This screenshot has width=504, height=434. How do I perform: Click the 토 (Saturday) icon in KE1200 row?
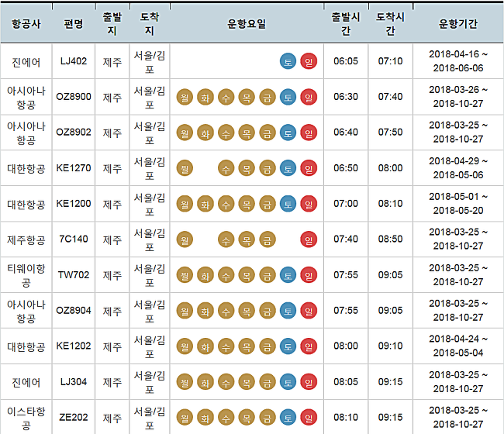[x=288, y=204]
